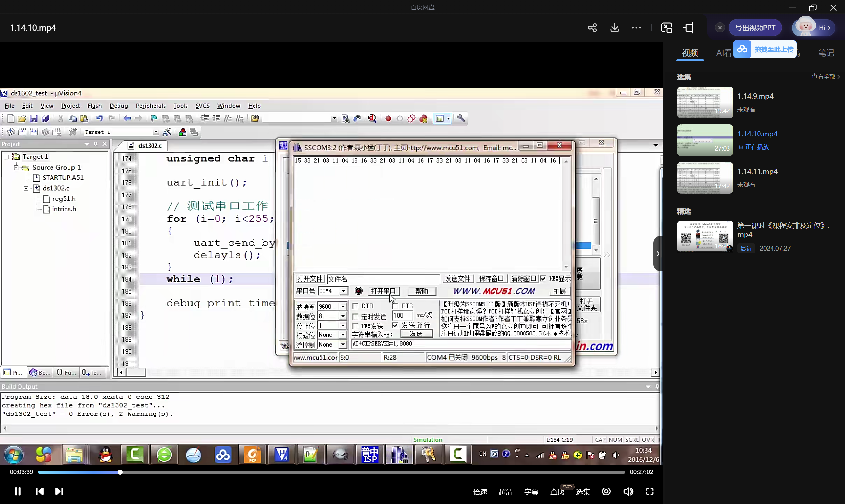Click the 扩展 button in SSCOM
The width and height of the screenshot is (845, 504).
pyautogui.click(x=559, y=291)
